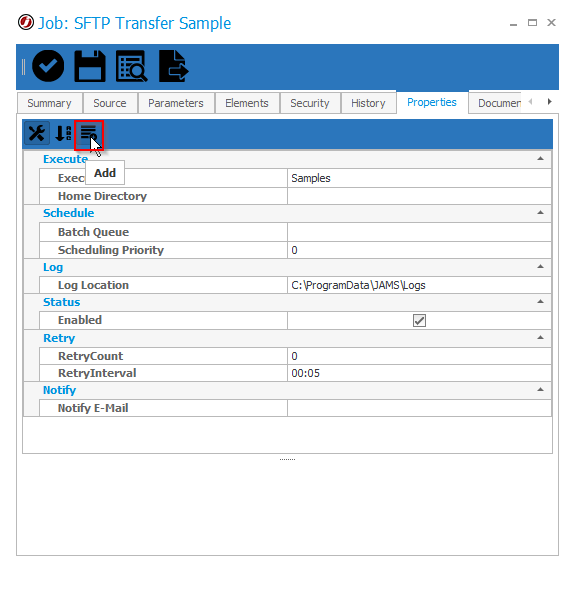Click the floppy disk Save icon
This screenshot has width=572, height=597.
coord(90,66)
